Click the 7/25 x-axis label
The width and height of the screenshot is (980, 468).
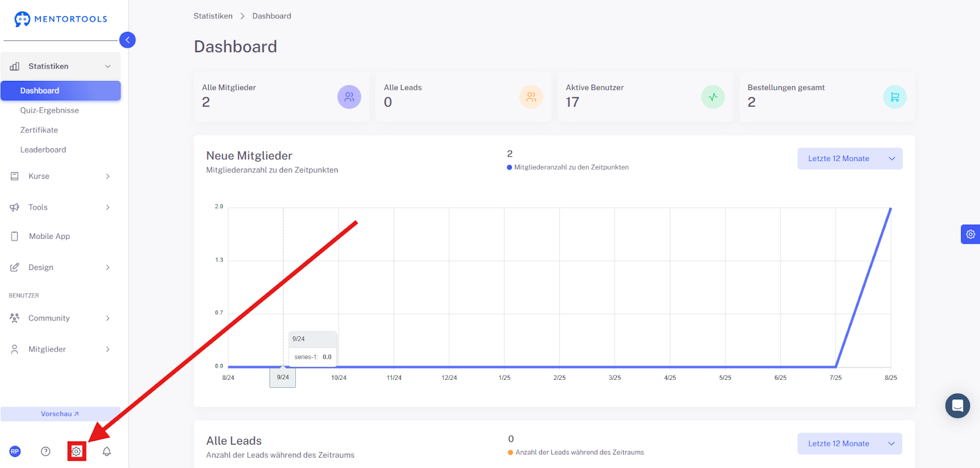(x=835, y=378)
